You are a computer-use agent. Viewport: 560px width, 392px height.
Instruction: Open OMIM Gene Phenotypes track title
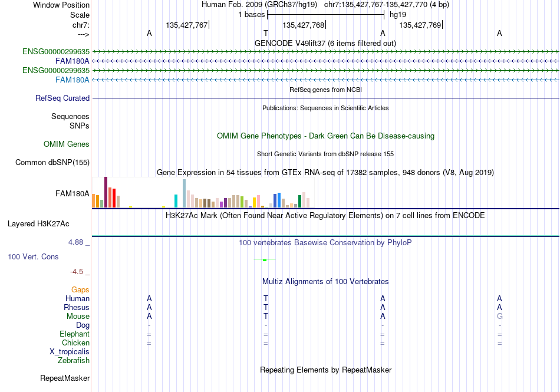326,136
